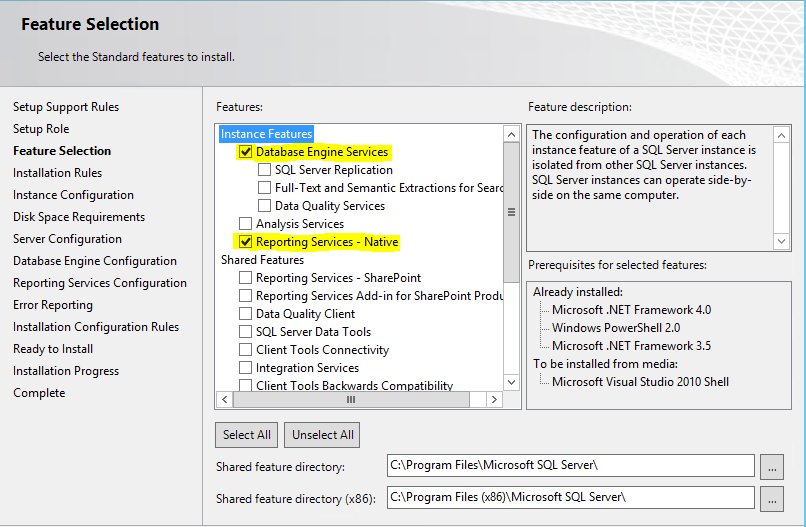Browse for the shared feature directory
806x527 pixels.
click(x=772, y=467)
